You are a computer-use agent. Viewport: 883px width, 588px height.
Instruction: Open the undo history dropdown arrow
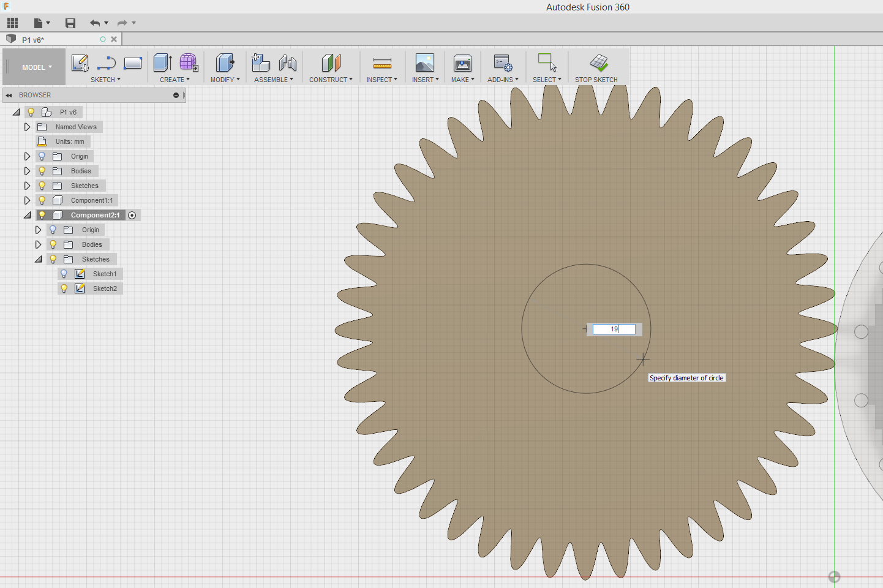point(107,23)
